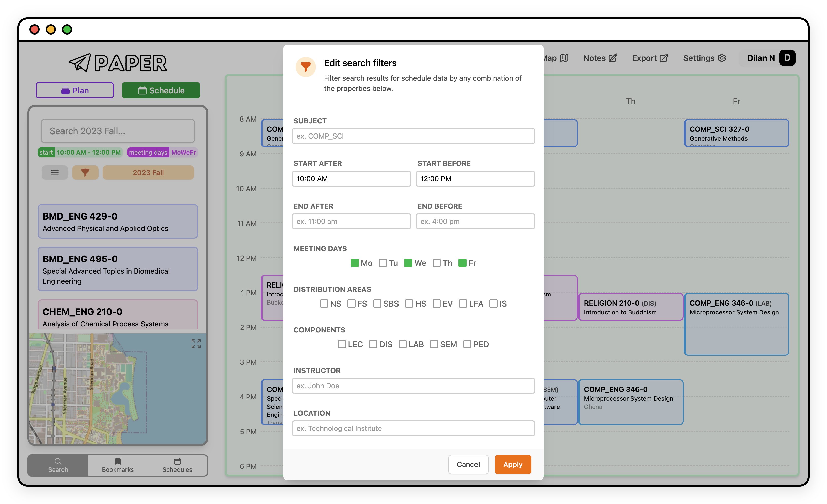Click the macOS green window button
The image size is (827, 504).
coord(67,29)
